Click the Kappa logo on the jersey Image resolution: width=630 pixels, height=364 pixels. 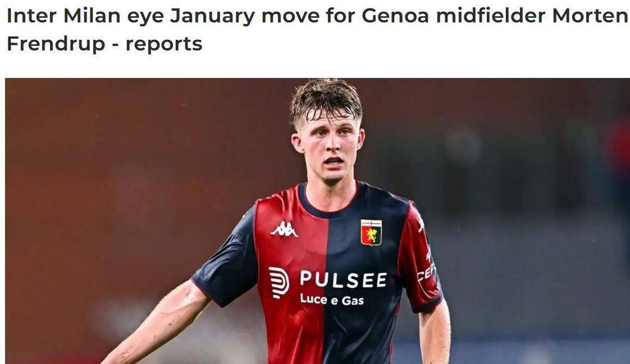[x=284, y=229]
